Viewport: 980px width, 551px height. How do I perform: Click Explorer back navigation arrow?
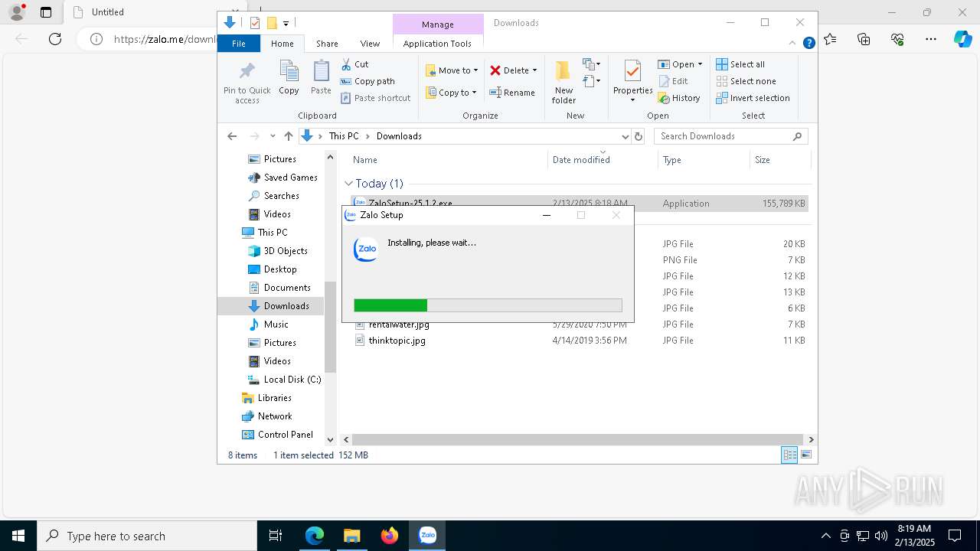click(232, 136)
